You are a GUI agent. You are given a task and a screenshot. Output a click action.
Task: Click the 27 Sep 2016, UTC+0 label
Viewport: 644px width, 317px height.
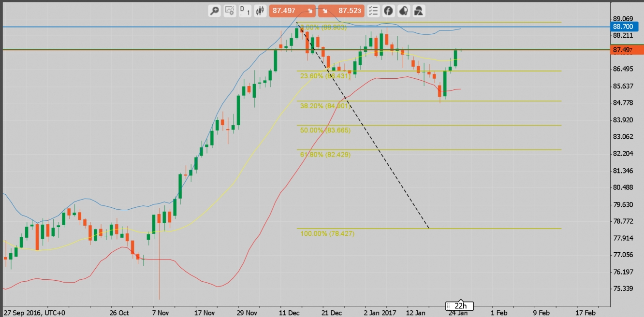[34, 313]
